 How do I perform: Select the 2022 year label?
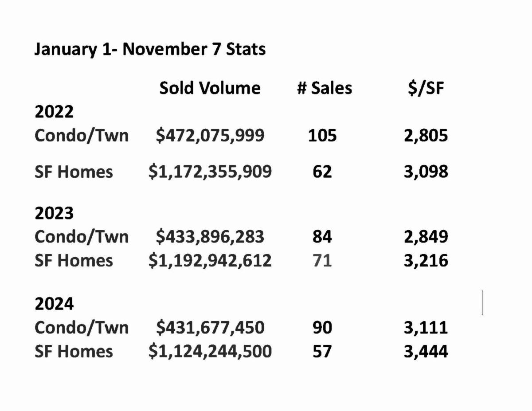[54, 112]
